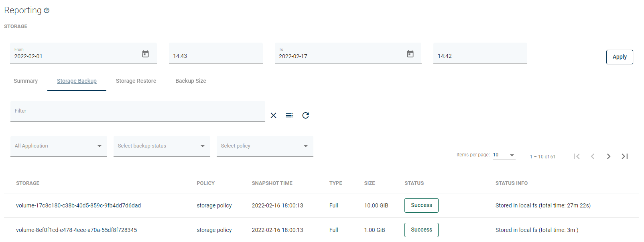Go to the first page of results
The image size is (644, 242).
click(577, 156)
